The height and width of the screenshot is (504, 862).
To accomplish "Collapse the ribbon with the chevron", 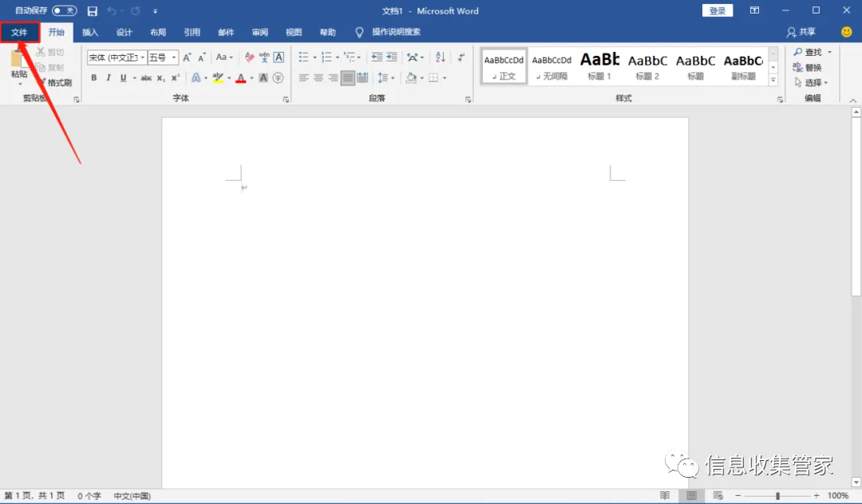I will (x=852, y=100).
